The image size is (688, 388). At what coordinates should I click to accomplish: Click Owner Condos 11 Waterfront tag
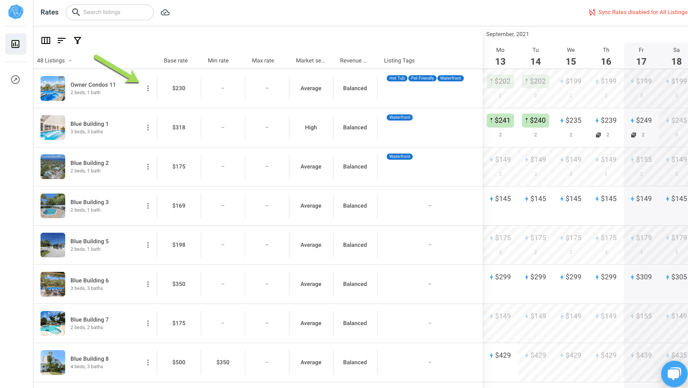tap(451, 78)
